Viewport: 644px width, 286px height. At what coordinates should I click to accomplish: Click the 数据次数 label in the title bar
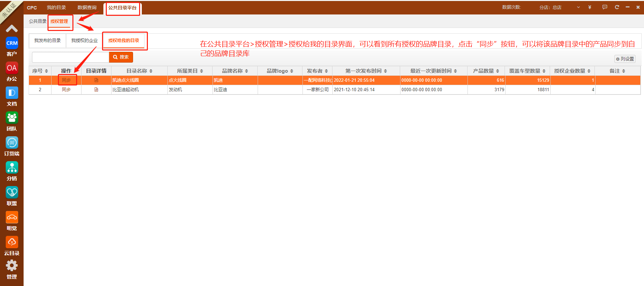pos(511,7)
